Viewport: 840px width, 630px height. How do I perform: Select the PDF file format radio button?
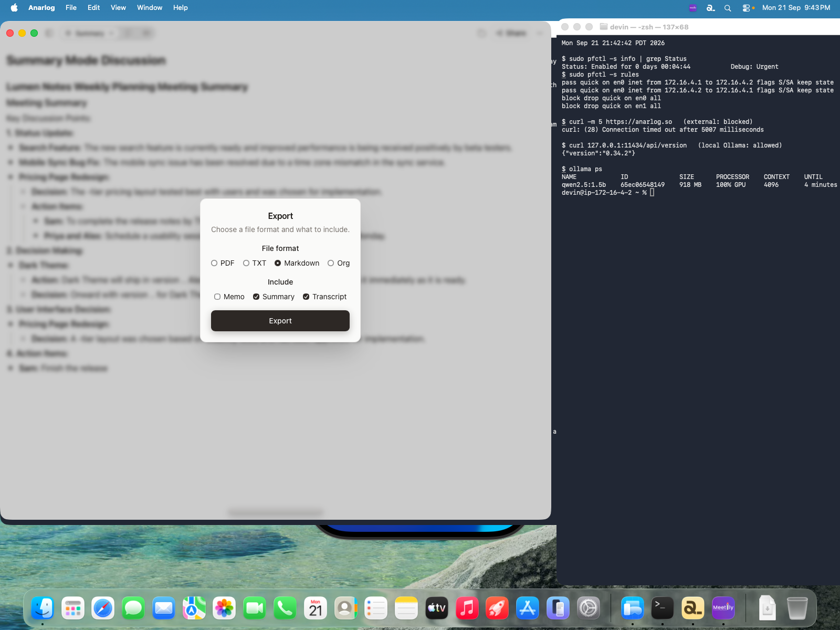click(214, 263)
